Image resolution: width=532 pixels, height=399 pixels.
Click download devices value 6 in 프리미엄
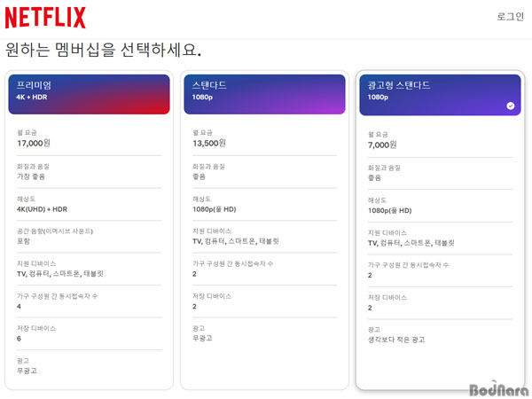tap(19, 339)
